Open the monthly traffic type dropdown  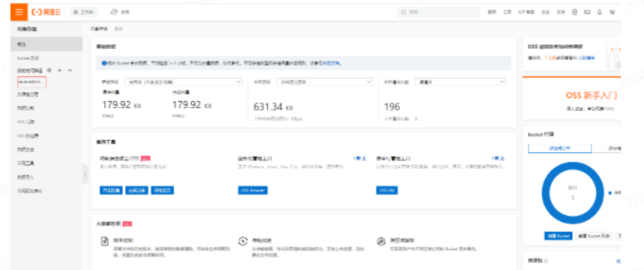click(x=324, y=82)
